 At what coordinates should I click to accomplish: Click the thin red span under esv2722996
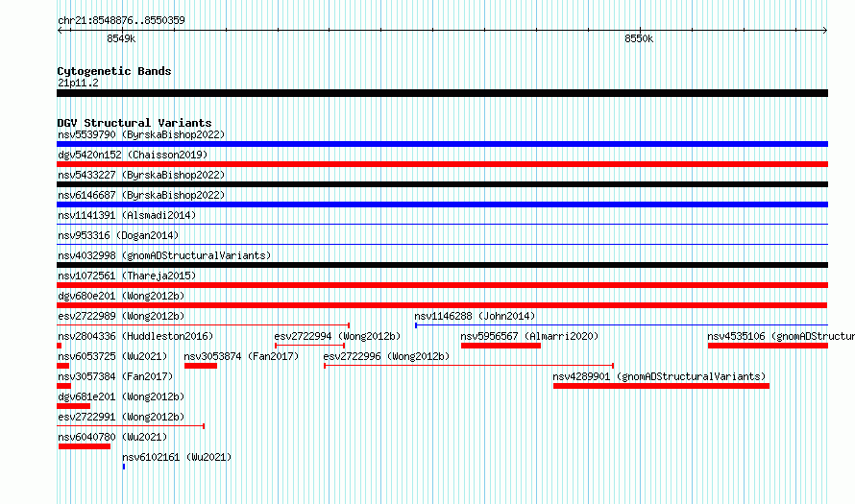[x=469, y=366]
